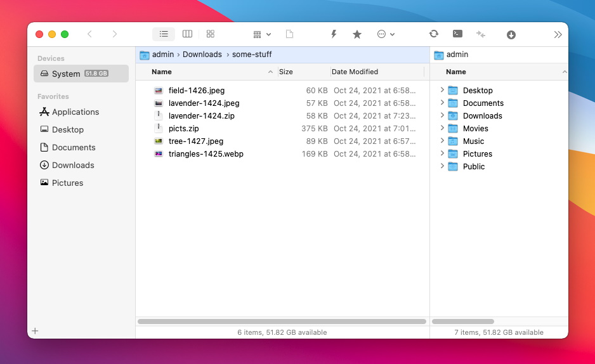Click the dotted new file icon

click(x=289, y=34)
